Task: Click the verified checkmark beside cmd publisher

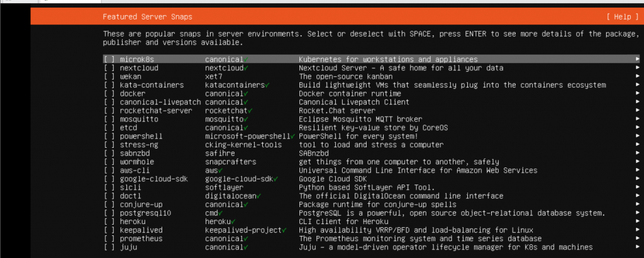Action: pos(221,213)
